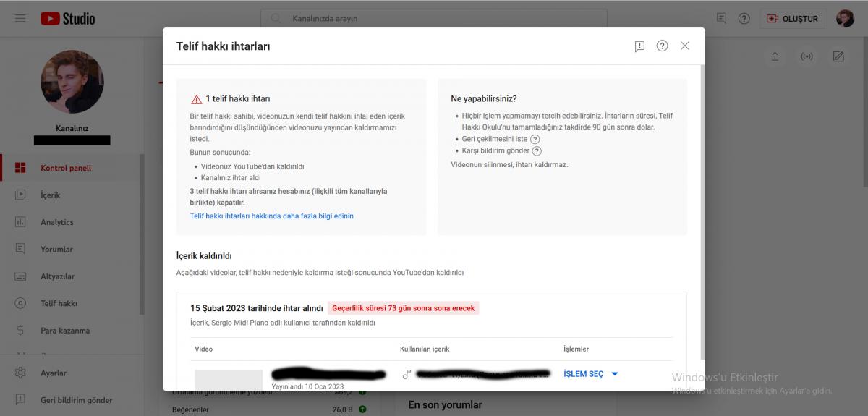The height and width of the screenshot is (416, 868).
Task: Click the Telif hakkı copyright icon
Action: [20, 303]
